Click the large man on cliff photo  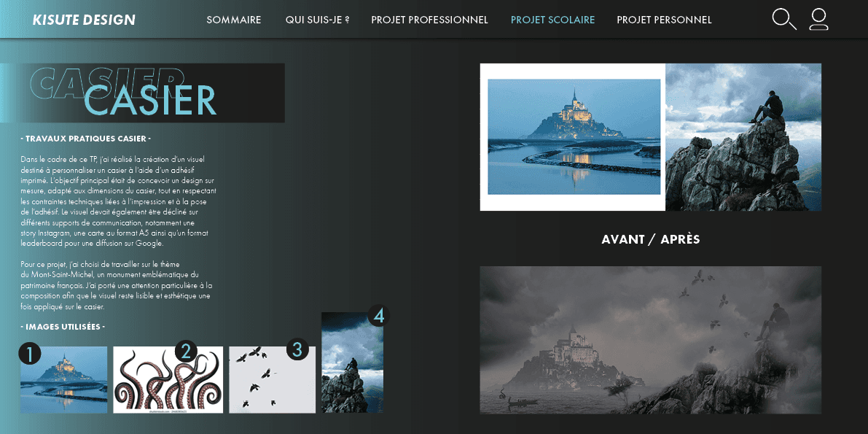coord(743,137)
